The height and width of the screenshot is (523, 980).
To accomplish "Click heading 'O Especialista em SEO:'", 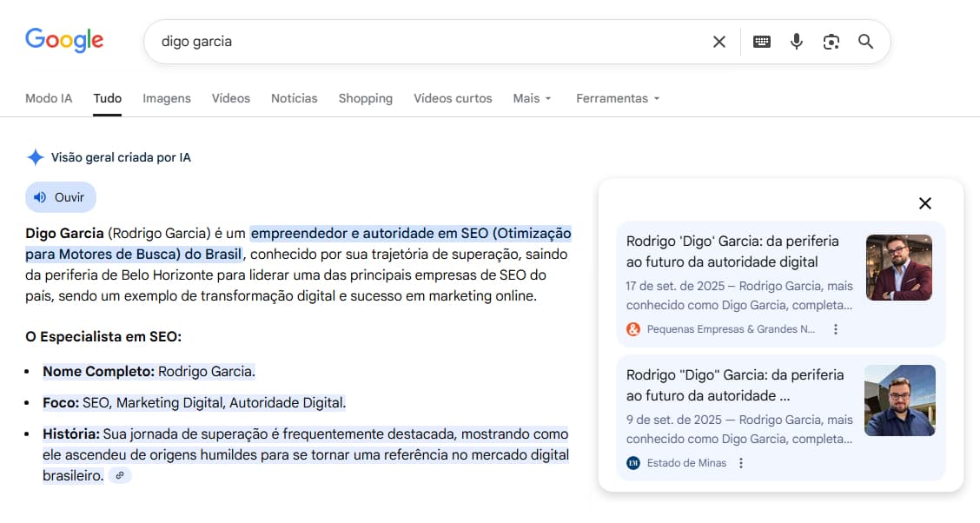I will coord(103,337).
